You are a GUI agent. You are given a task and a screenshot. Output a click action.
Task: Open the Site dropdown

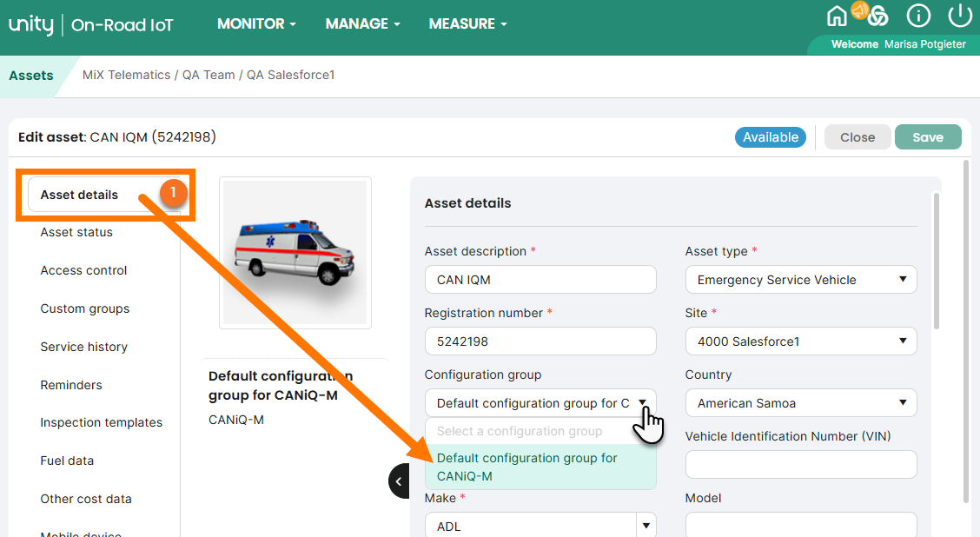pos(800,341)
